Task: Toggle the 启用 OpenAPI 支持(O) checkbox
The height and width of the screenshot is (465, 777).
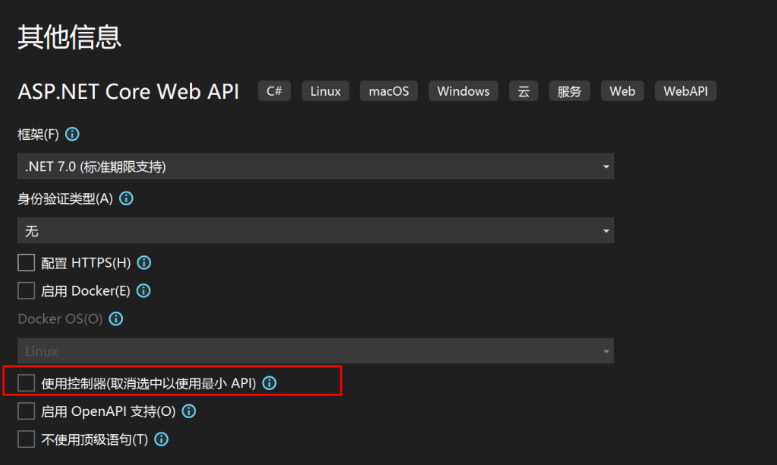Action: point(26,411)
